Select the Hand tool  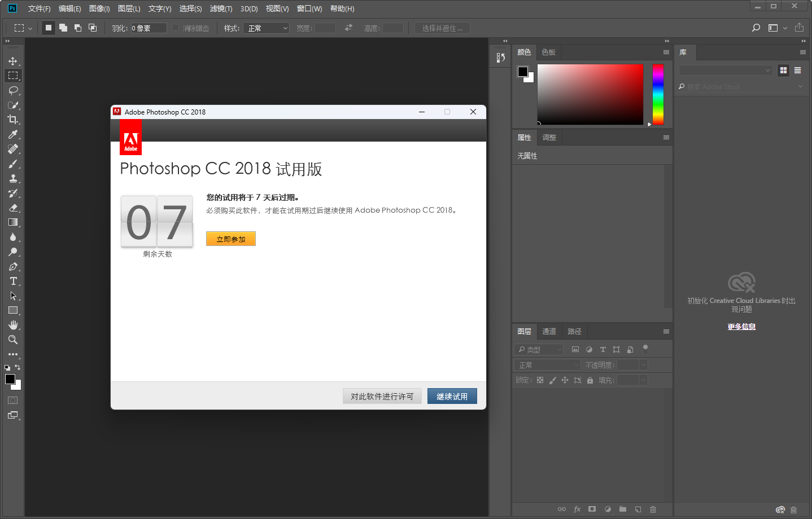coord(13,325)
